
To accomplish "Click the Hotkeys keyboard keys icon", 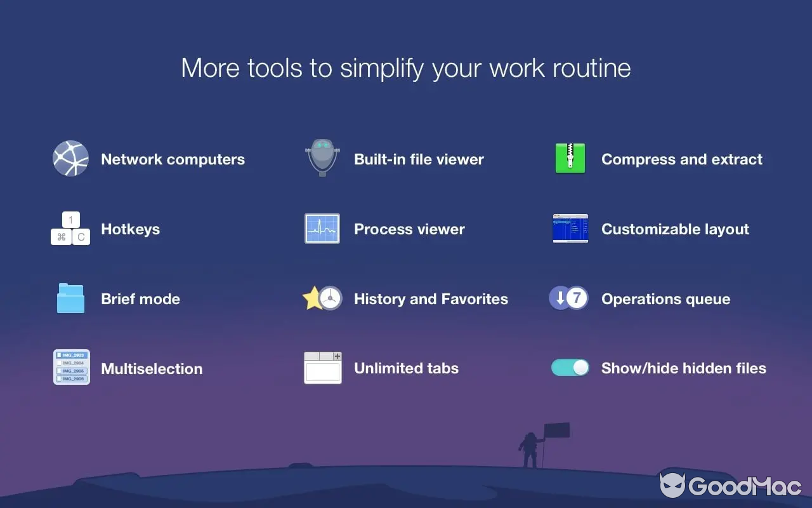I will pos(70,229).
